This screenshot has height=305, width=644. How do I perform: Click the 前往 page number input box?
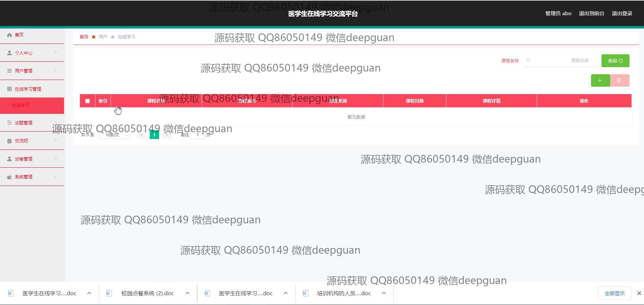point(198,135)
